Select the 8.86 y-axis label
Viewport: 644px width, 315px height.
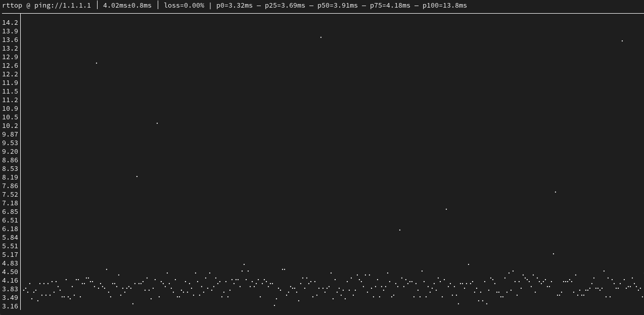click(x=10, y=160)
